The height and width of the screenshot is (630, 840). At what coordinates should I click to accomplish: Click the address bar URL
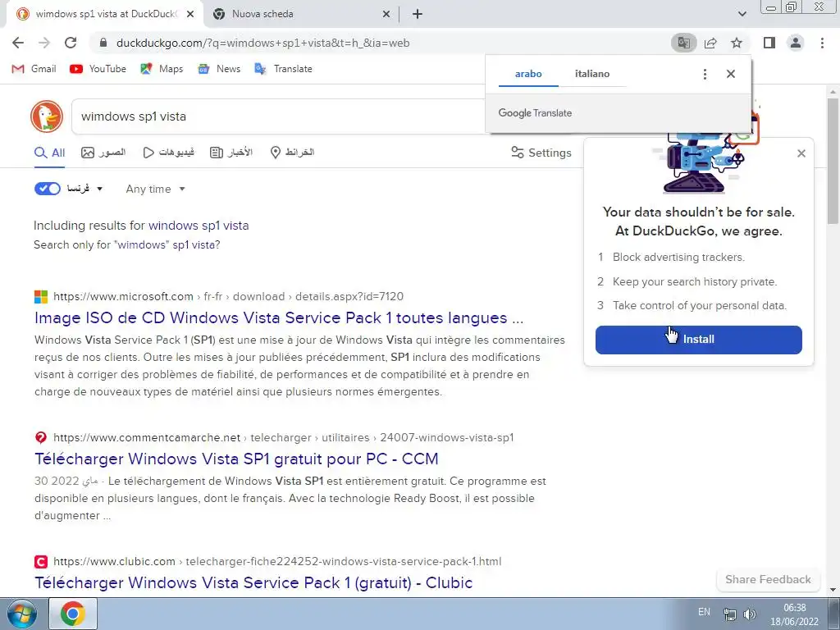pyautogui.click(x=262, y=43)
